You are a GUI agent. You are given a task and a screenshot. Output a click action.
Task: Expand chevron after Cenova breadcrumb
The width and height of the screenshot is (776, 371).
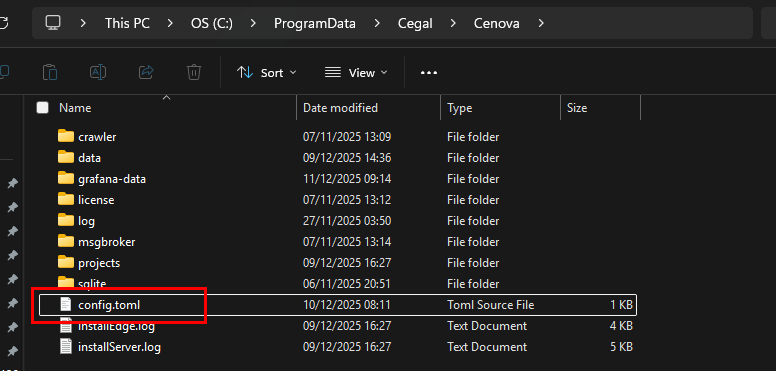540,23
